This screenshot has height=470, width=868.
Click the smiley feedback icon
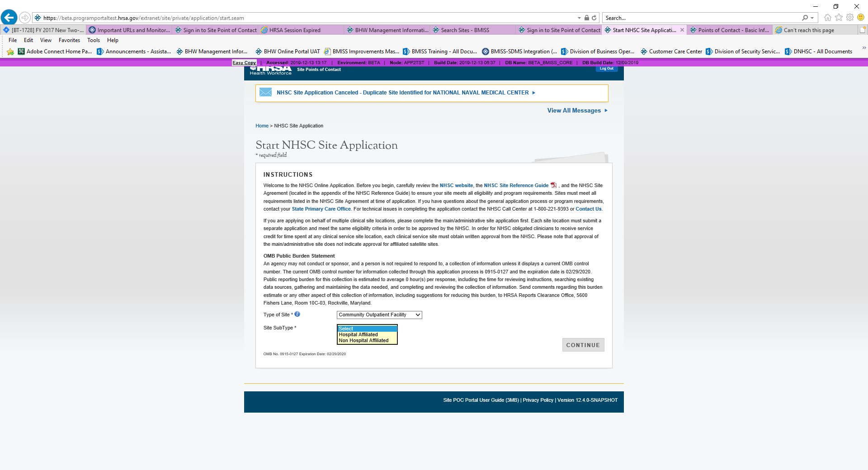click(x=861, y=18)
